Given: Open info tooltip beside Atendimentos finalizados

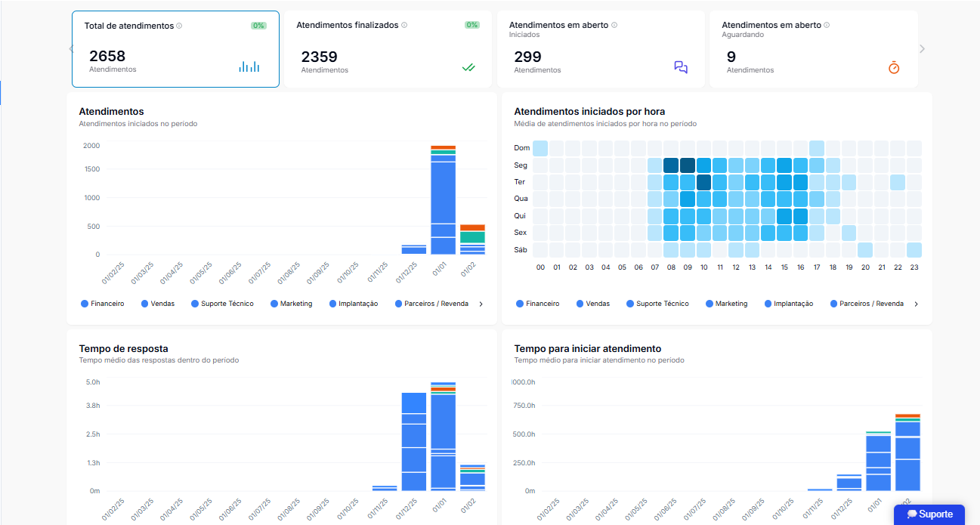Looking at the screenshot, I should coord(404,25).
